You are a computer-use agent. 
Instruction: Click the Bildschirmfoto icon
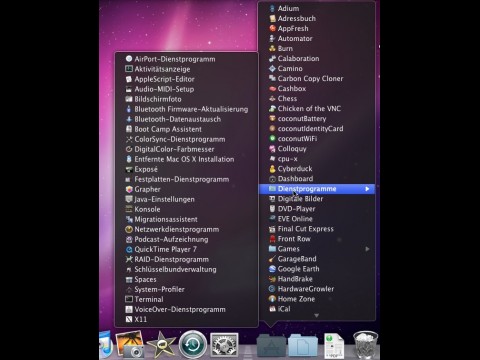pyautogui.click(x=129, y=99)
